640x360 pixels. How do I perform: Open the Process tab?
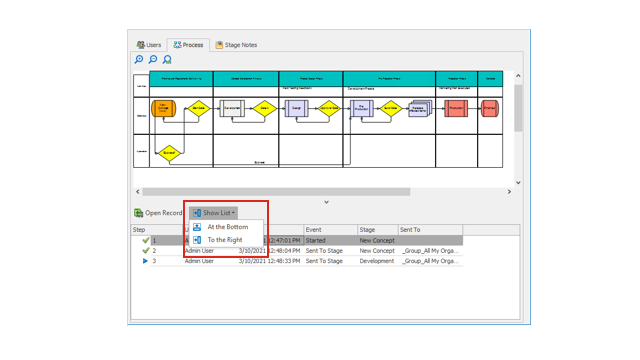(x=188, y=45)
